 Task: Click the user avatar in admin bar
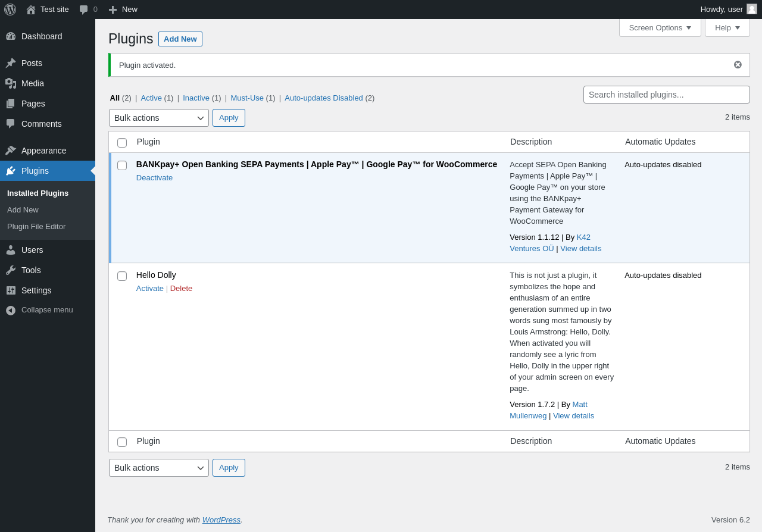pos(752,9)
